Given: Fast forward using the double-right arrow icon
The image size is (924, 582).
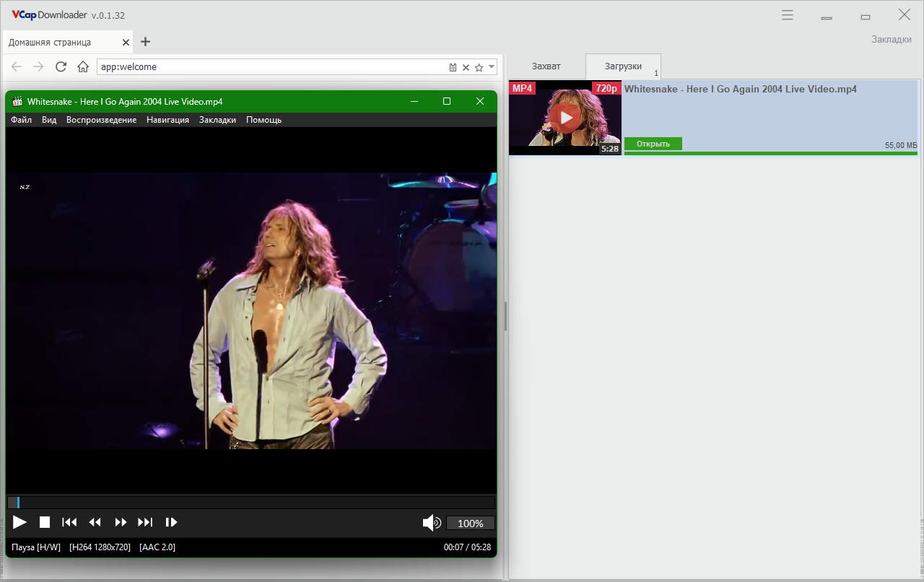Looking at the screenshot, I should point(121,522).
